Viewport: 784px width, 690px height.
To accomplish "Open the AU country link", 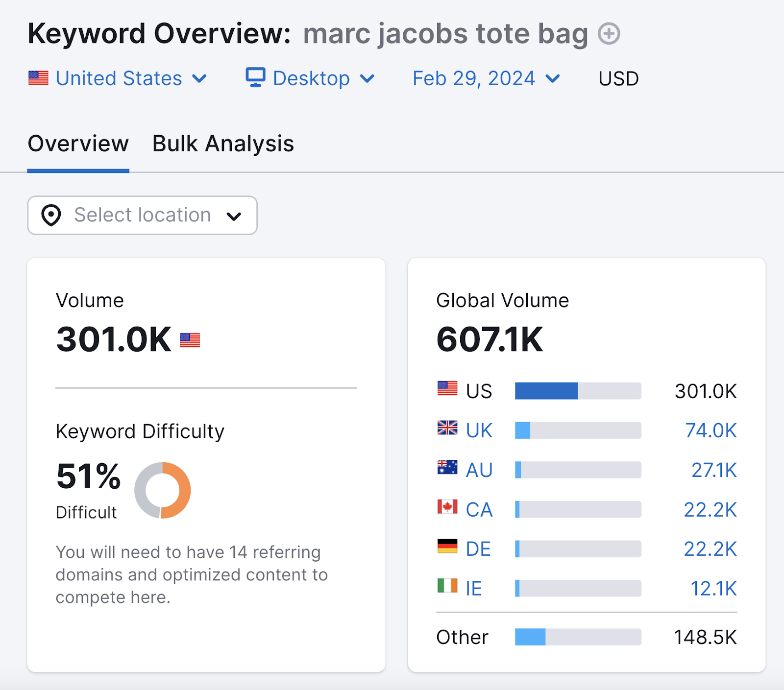I will click(x=479, y=470).
